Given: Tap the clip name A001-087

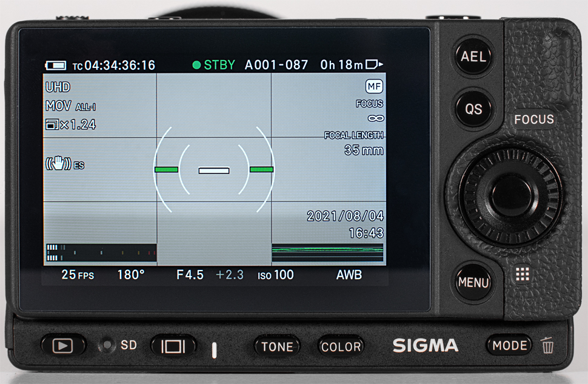Looking at the screenshot, I should point(276,66).
